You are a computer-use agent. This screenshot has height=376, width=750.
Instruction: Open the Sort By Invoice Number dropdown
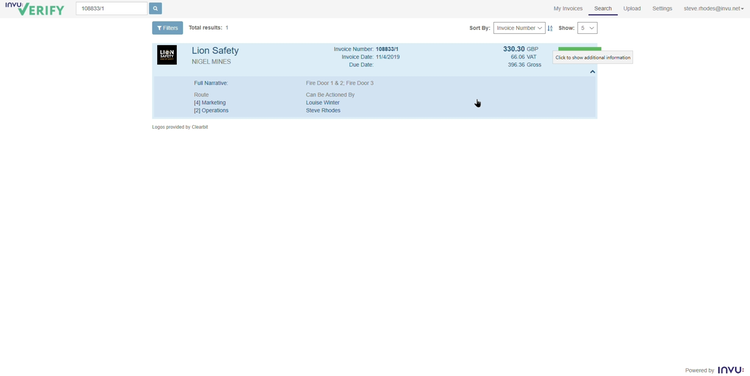[x=519, y=28]
